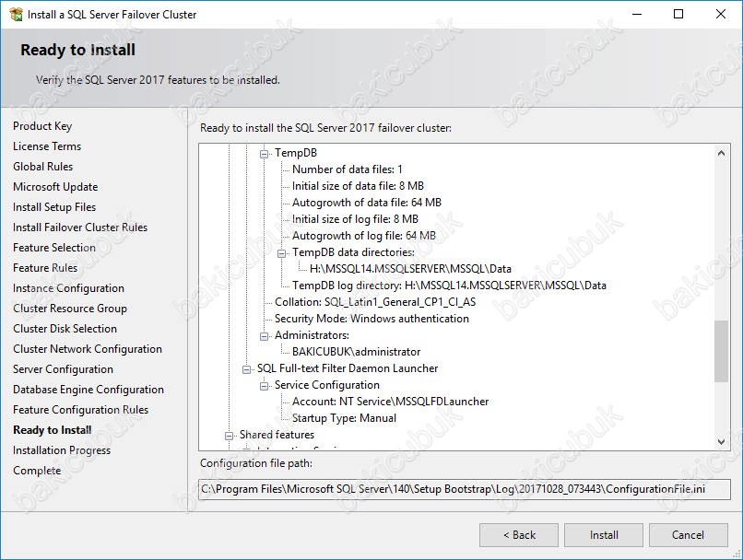This screenshot has width=743, height=560.
Task: Click the summary tree scroll down arrow
Action: [721, 442]
